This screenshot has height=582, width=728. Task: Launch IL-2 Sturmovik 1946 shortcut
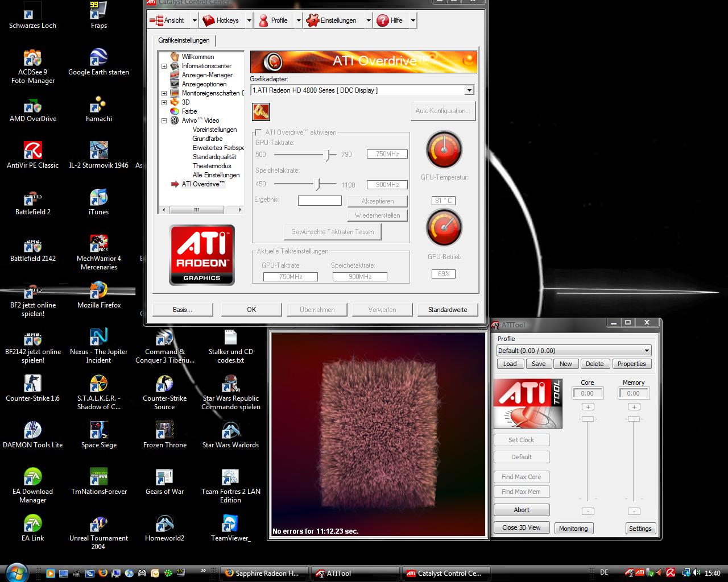98,155
